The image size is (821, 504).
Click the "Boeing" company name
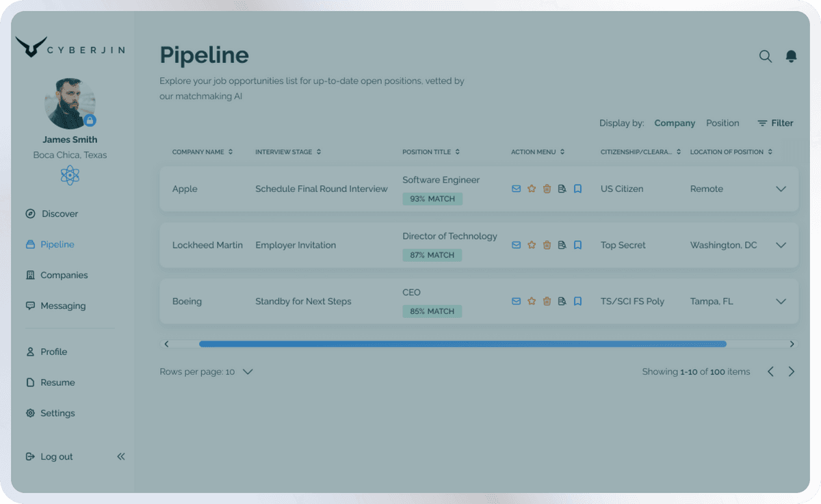[187, 301]
